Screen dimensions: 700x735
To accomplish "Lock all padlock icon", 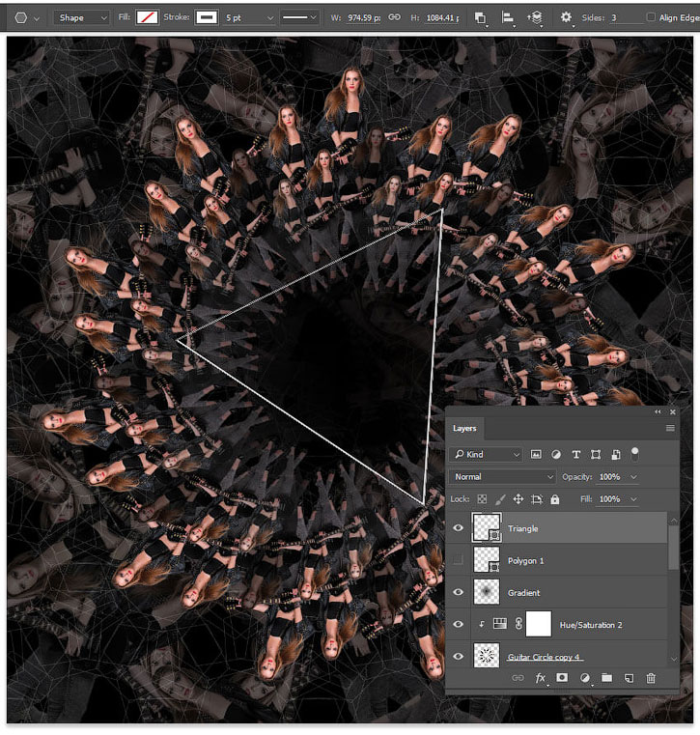I will (x=555, y=499).
